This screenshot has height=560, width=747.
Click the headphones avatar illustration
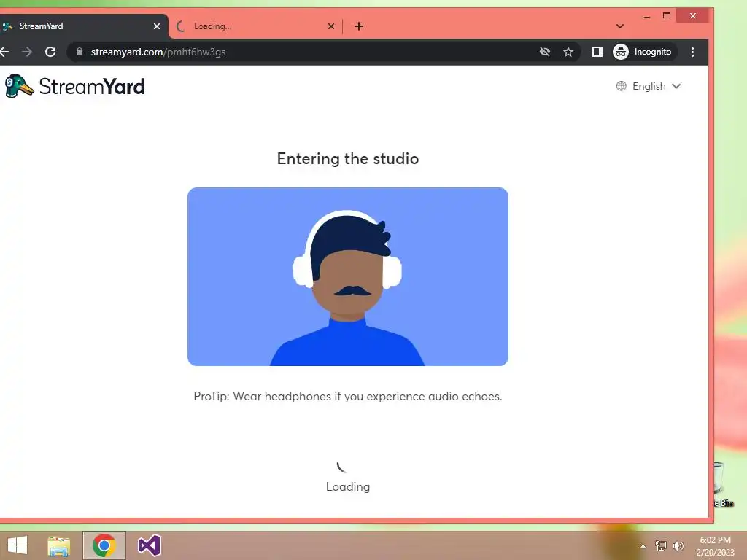[348, 276]
